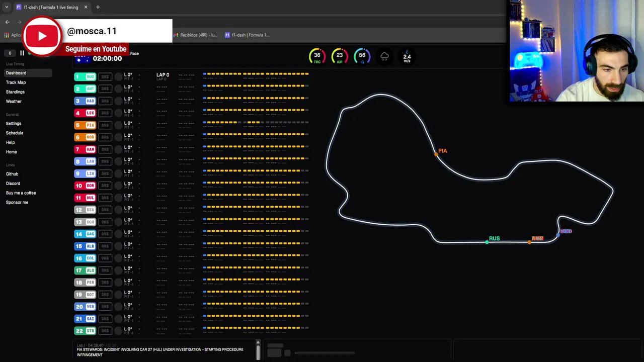This screenshot has height=362, width=644.
Task: Click the air temperature AIR gauge
Action: 340,56
